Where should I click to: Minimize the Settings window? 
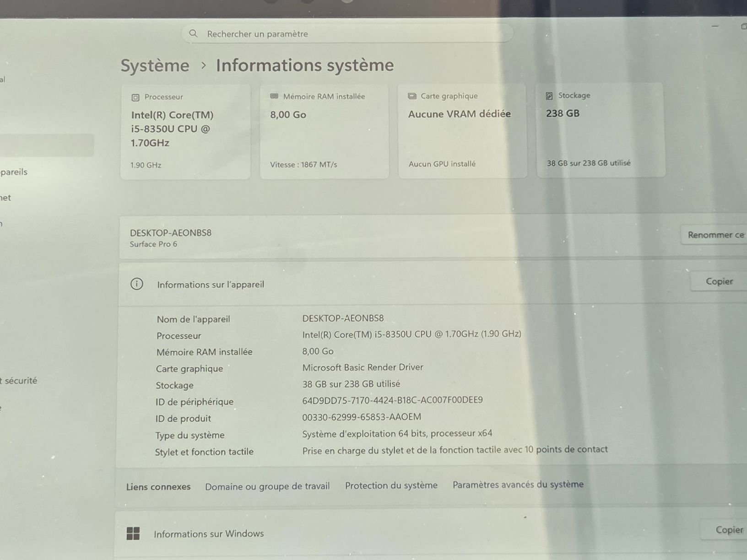coord(715,27)
